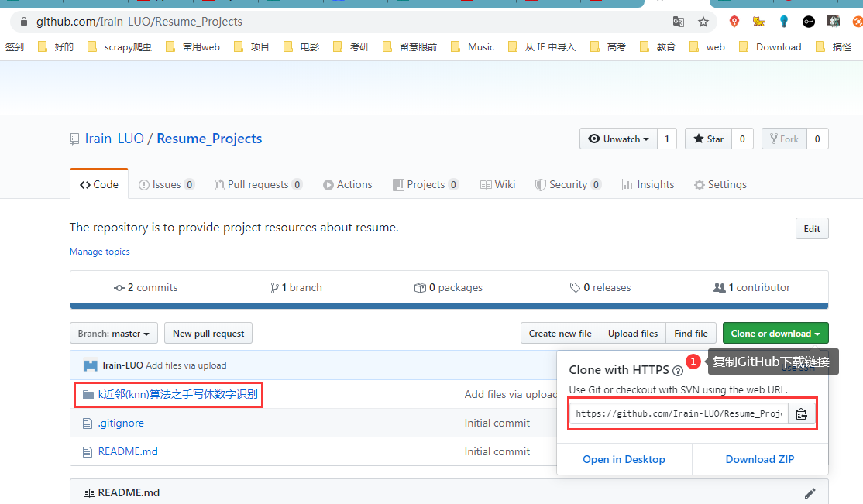The width and height of the screenshot is (863, 504).
Task: Click the browser address bar URL
Action: point(139,22)
